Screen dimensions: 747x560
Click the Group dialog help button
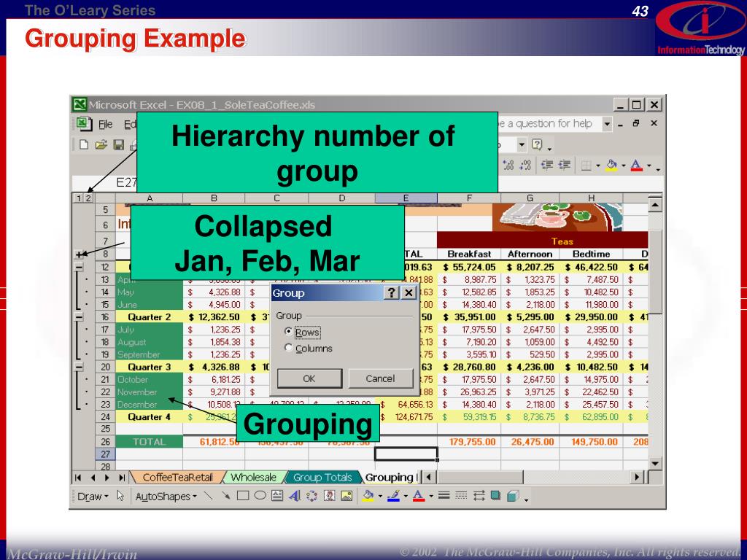click(x=391, y=293)
